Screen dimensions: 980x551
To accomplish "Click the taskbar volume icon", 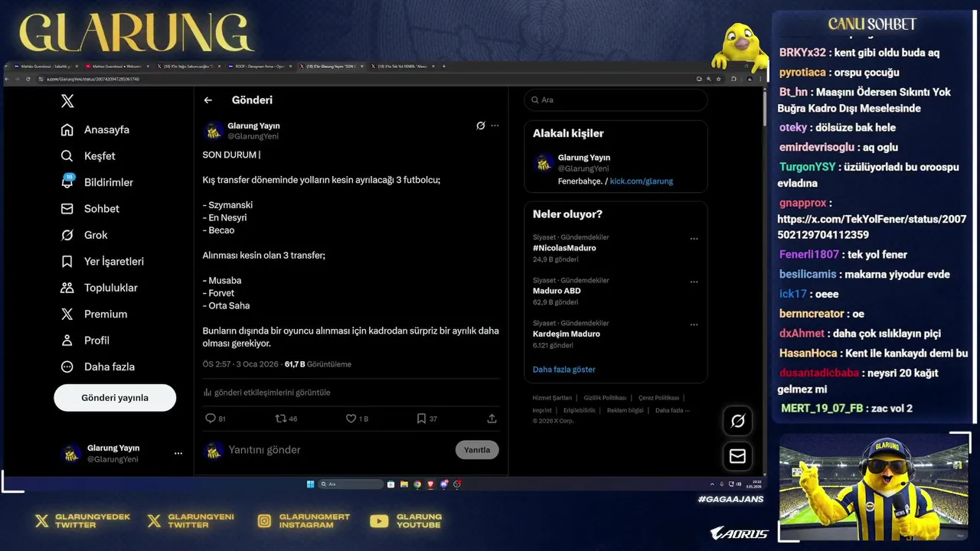I will [x=738, y=484].
